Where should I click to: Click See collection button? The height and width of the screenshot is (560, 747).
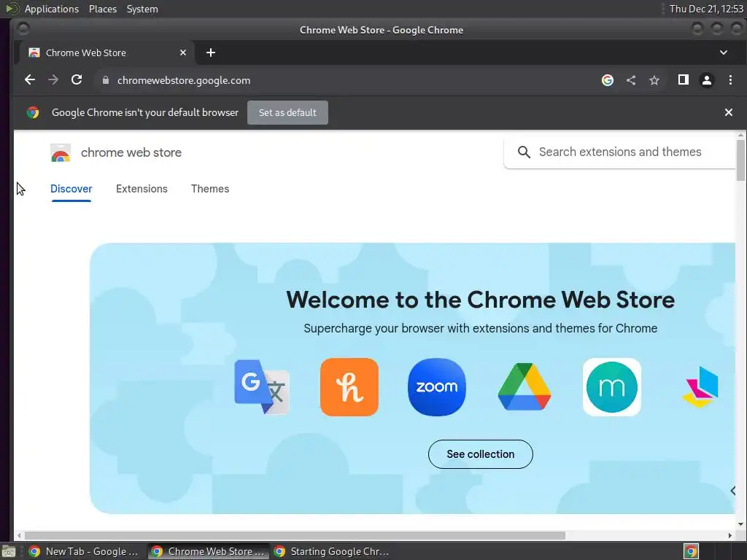(x=480, y=454)
